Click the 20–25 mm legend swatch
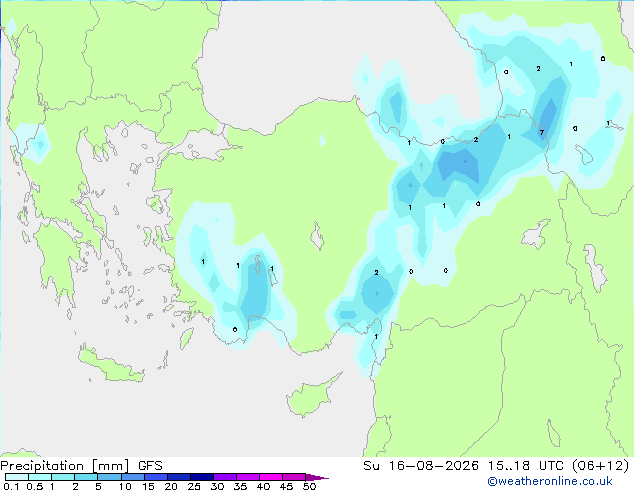634x490 pixels. (x=179, y=477)
